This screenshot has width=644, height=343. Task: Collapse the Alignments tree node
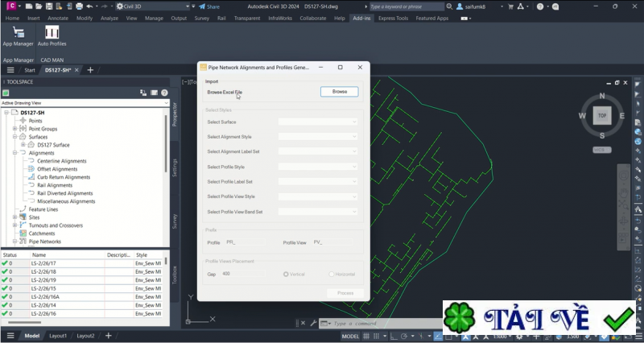(x=14, y=153)
